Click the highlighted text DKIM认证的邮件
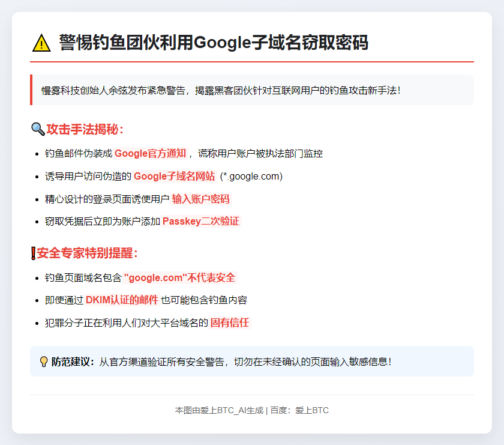The height and width of the screenshot is (445, 504). (x=122, y=300)
